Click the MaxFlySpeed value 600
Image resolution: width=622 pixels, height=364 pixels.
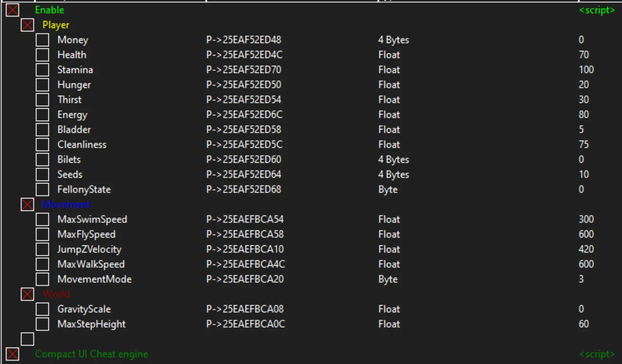pyautogui.click(x=586, y=234)
